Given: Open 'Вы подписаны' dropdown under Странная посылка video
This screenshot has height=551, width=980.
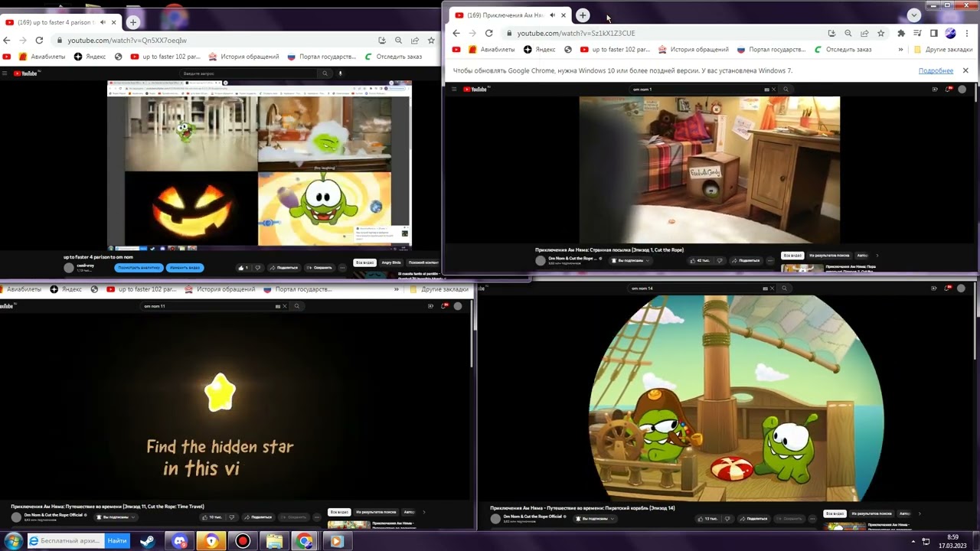Looking at the screenshot, I should [631, 260].
